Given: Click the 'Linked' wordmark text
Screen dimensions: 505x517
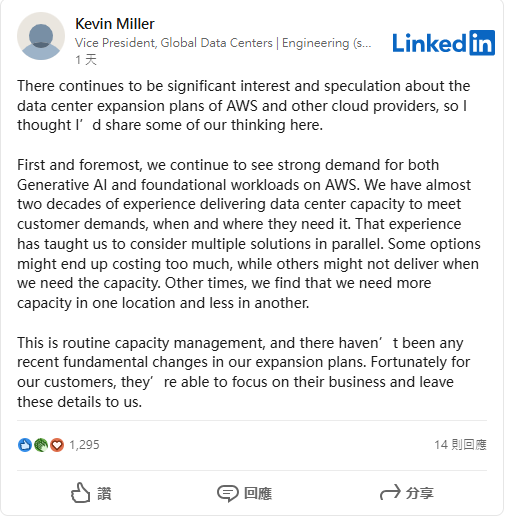Looking at the screenshot, I should [x=429, y=43].
